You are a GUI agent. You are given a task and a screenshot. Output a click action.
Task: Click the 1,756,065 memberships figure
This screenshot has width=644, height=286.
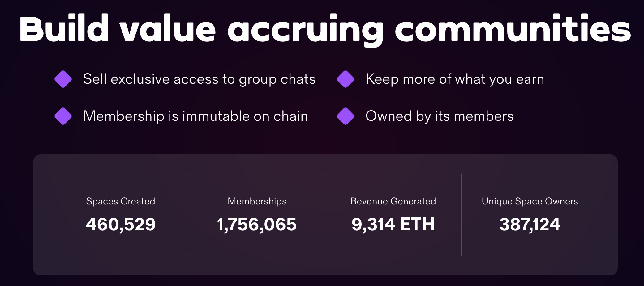click(x=257, y=225)
